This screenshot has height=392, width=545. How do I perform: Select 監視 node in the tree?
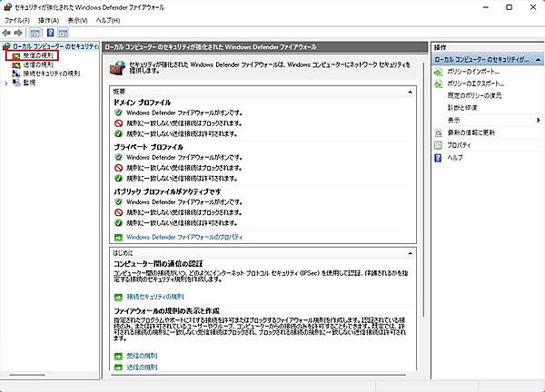pyautogui.click(x=29, y=83)
